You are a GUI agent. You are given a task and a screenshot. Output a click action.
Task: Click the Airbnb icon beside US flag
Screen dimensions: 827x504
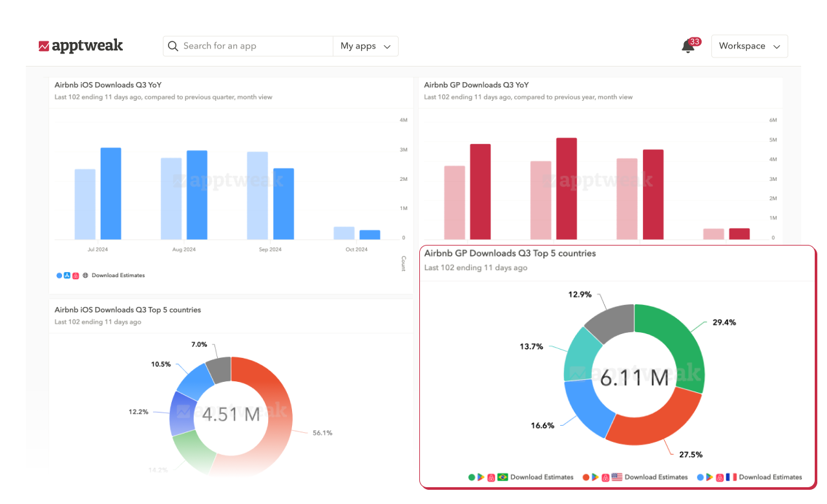(x=605, y=478)
